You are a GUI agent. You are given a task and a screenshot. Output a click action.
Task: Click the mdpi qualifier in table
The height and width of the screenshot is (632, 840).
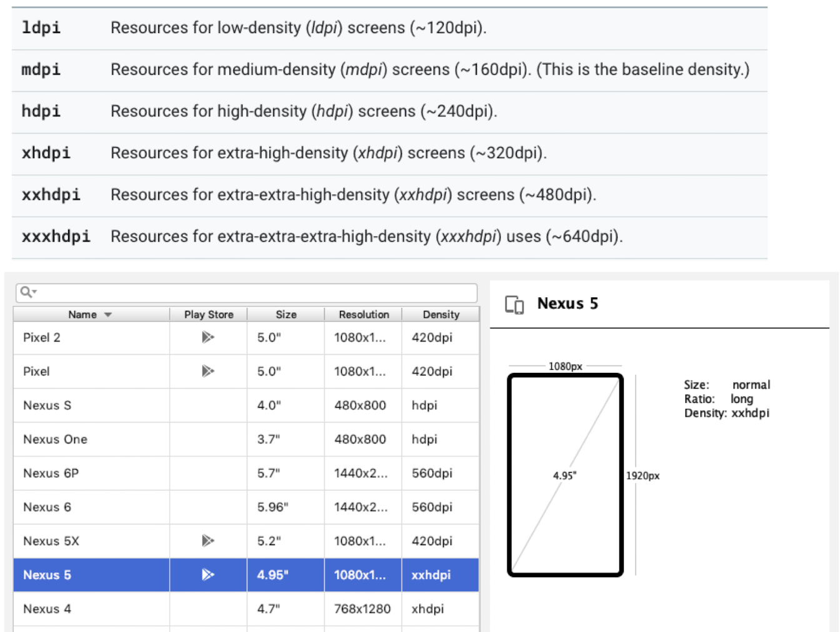pyautogui.click(x=41, y=69)
